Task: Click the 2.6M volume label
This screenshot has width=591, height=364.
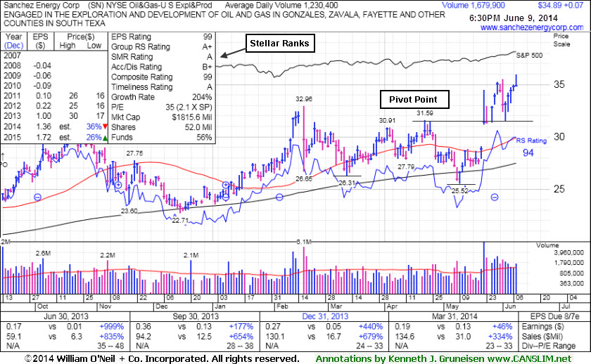Action: click(43, 254)
